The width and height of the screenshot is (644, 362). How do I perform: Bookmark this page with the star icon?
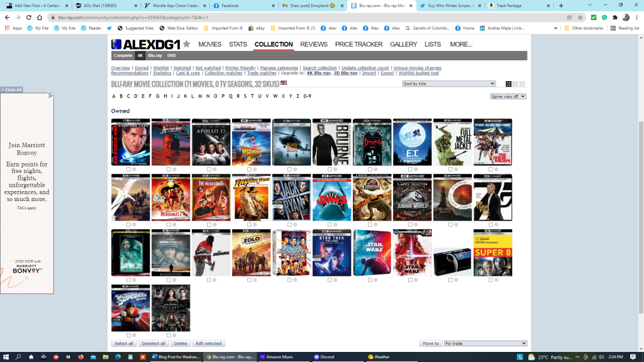pos(579,18)
